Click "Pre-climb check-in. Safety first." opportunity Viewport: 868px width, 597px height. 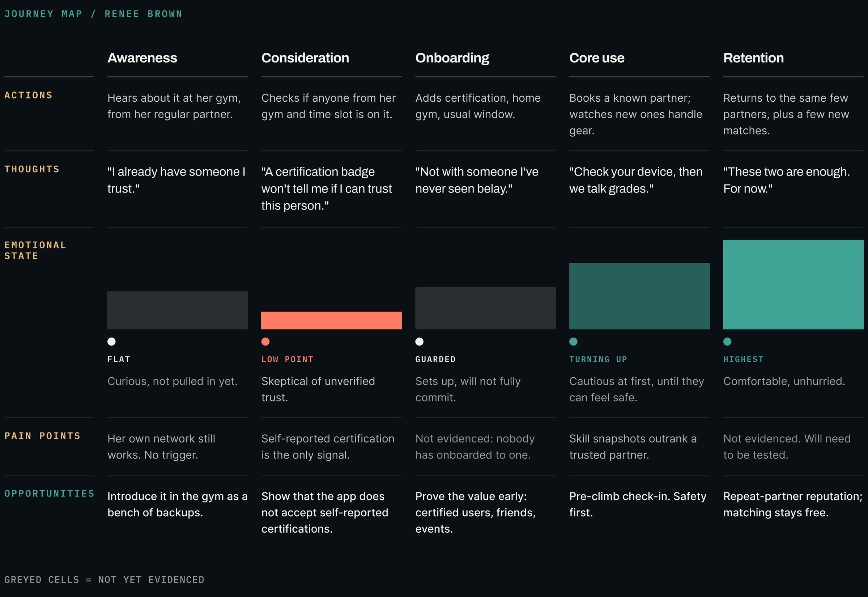click(x=638, y=505)
